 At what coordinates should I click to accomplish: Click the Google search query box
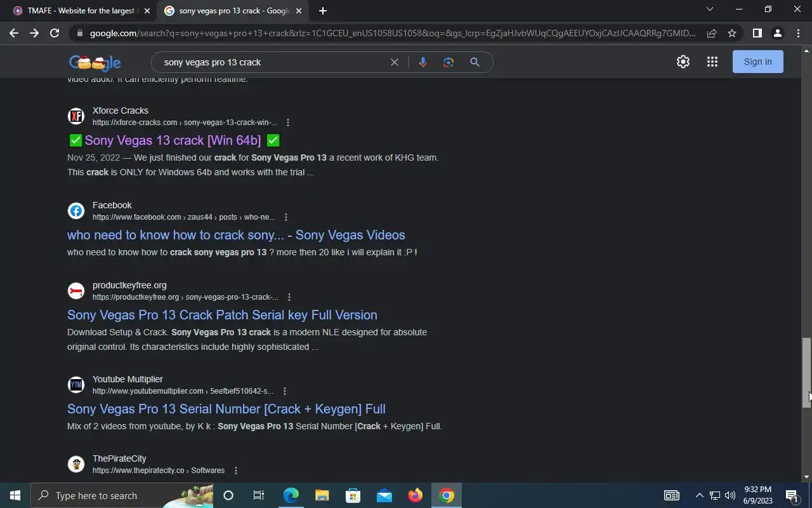273,62
